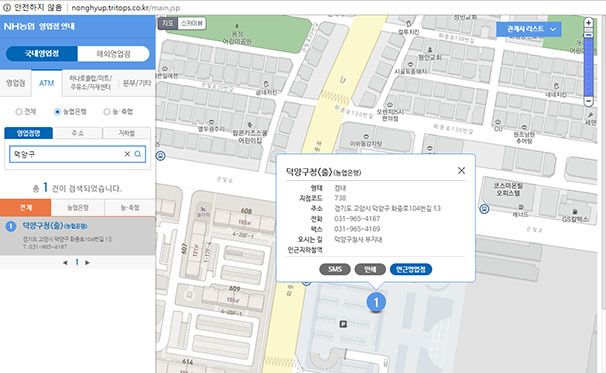This screenshot has width=606, height=373.
Task: Click the magnifier search icon
Action: (x=138, y=154)
